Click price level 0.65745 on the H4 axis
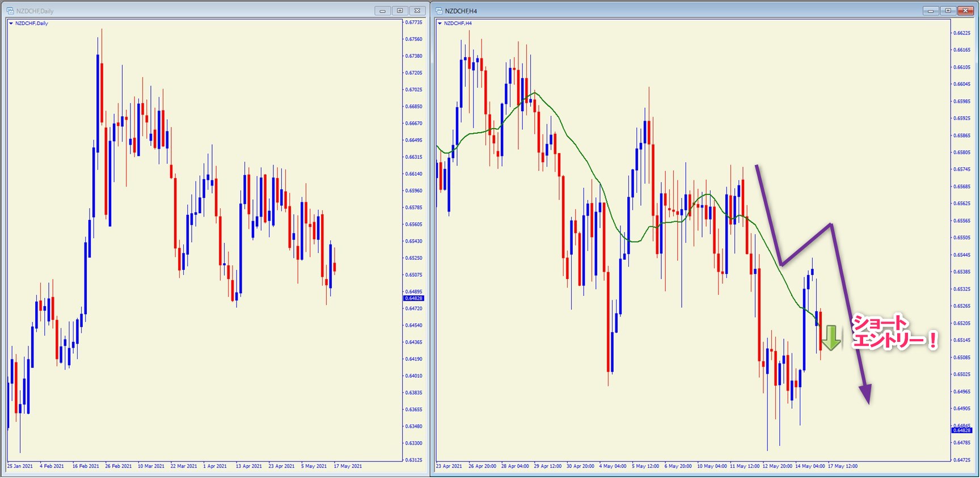 (x=962, y=170)
